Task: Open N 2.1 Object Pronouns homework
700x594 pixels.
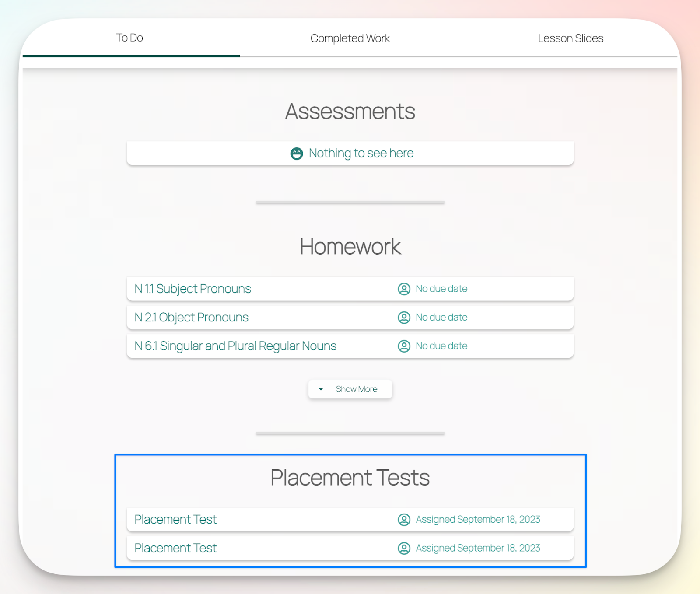Action: (350, 317)
